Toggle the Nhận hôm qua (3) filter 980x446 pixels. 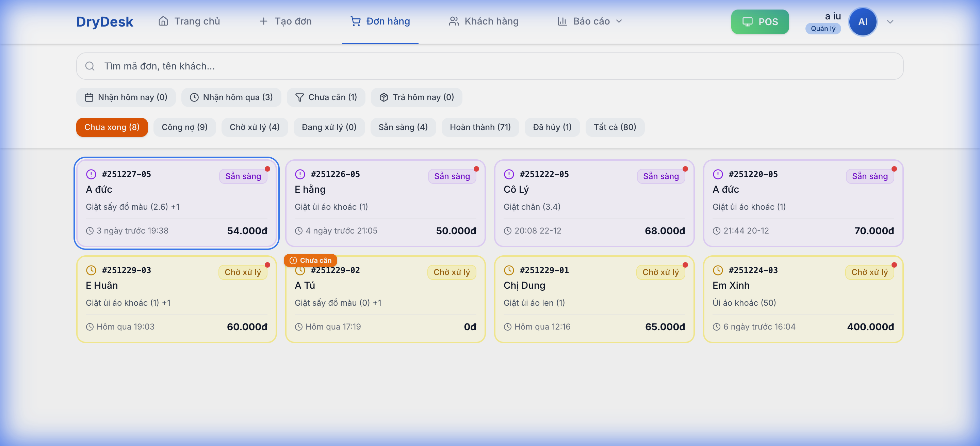click(231, 97)
